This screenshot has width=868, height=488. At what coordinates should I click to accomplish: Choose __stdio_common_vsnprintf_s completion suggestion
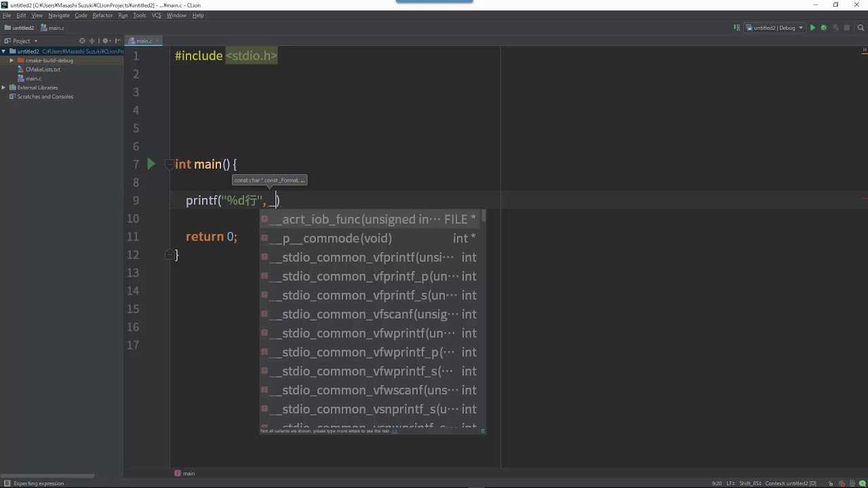pyautogui.click(x=370, y=409)
